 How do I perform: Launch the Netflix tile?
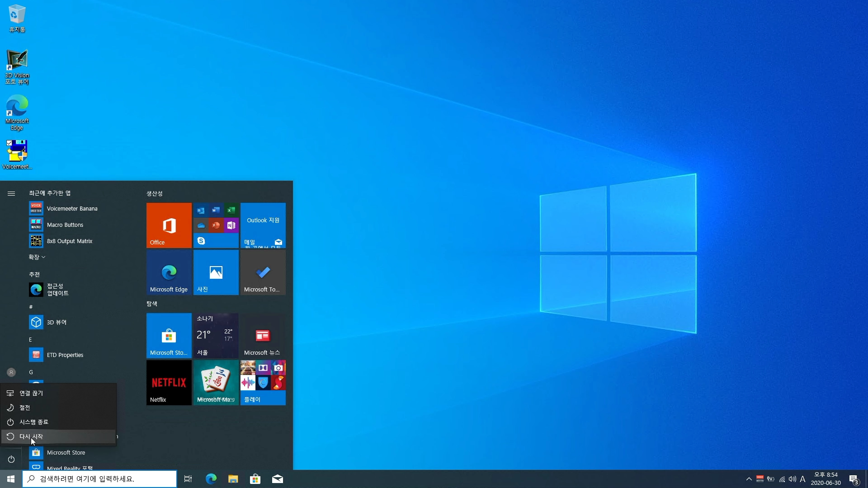tap(169, 382)
